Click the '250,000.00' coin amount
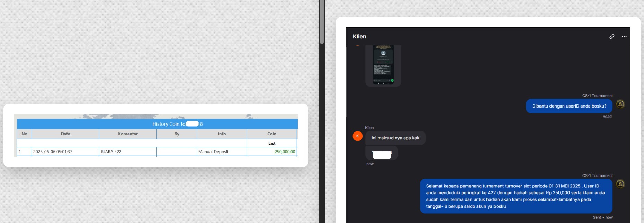This screenshot has height=223, width=644. (x=285, y=152)
